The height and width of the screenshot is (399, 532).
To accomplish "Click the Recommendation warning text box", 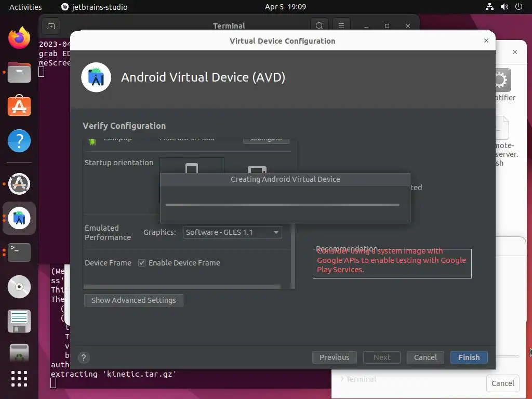I will pos(392,263).
